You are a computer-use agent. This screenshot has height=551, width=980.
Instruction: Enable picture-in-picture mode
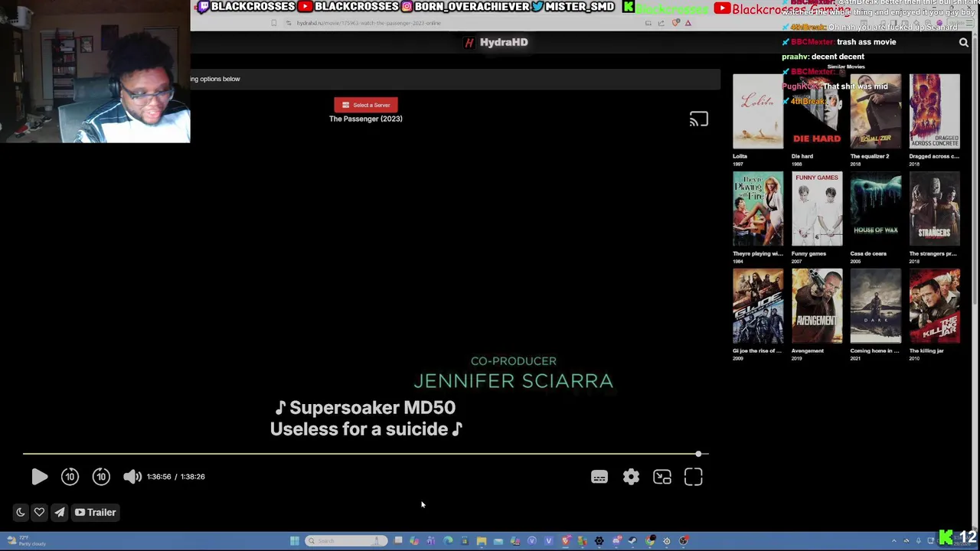click(662, 478)
